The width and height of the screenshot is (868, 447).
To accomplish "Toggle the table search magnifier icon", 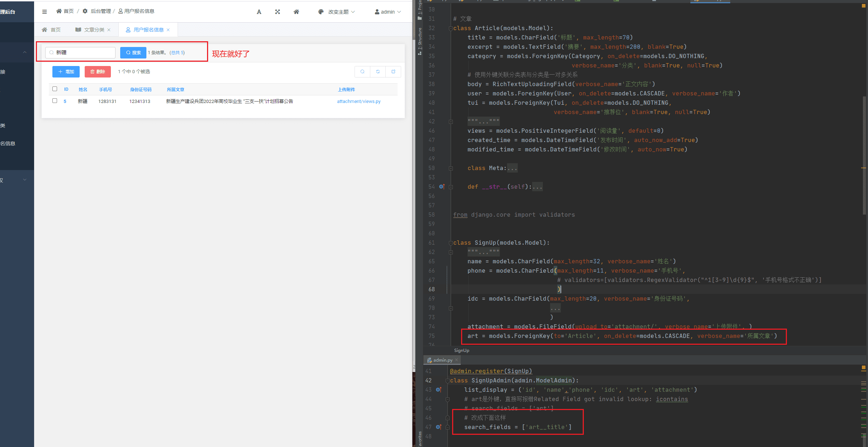I will click(x=362, y=72).
